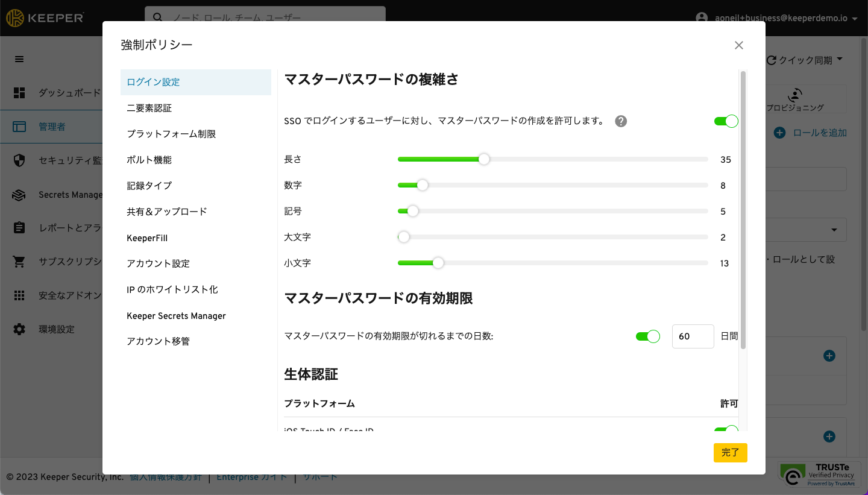Click the help question mark icon next to SSO setting
This screenshot has width=868, height=495.
coord(621,121)
